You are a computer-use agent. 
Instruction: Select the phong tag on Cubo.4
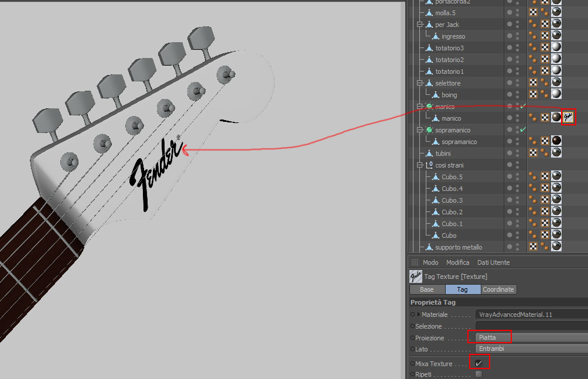coord(533,187)
